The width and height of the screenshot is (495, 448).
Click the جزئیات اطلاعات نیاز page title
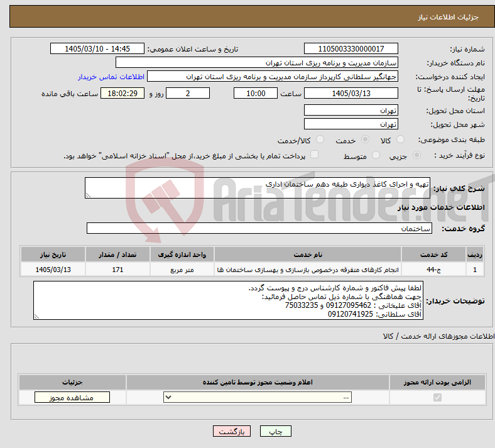tap(449, 17)
